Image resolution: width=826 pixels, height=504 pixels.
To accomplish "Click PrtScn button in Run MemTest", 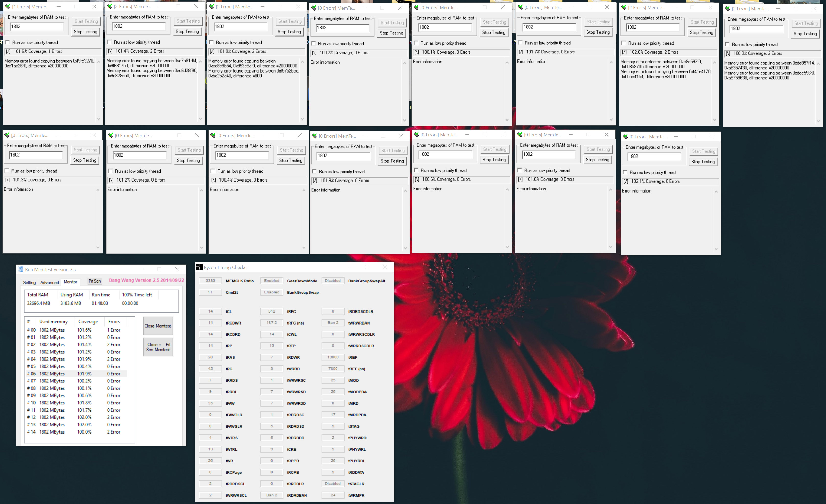I will tap(95, 281).
